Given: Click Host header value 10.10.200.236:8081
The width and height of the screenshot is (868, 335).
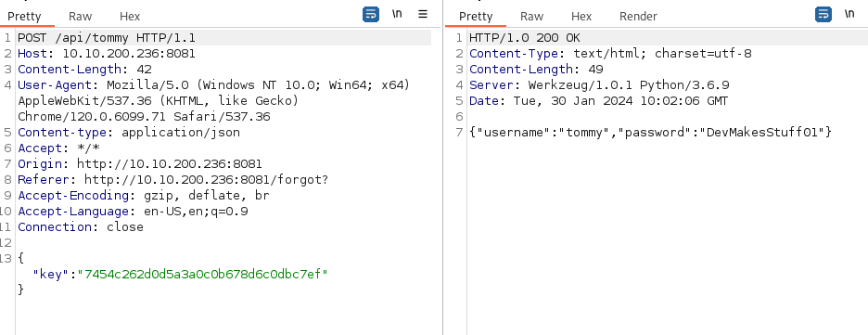Looking at the screenshot, I should click(x=129, y=54).
